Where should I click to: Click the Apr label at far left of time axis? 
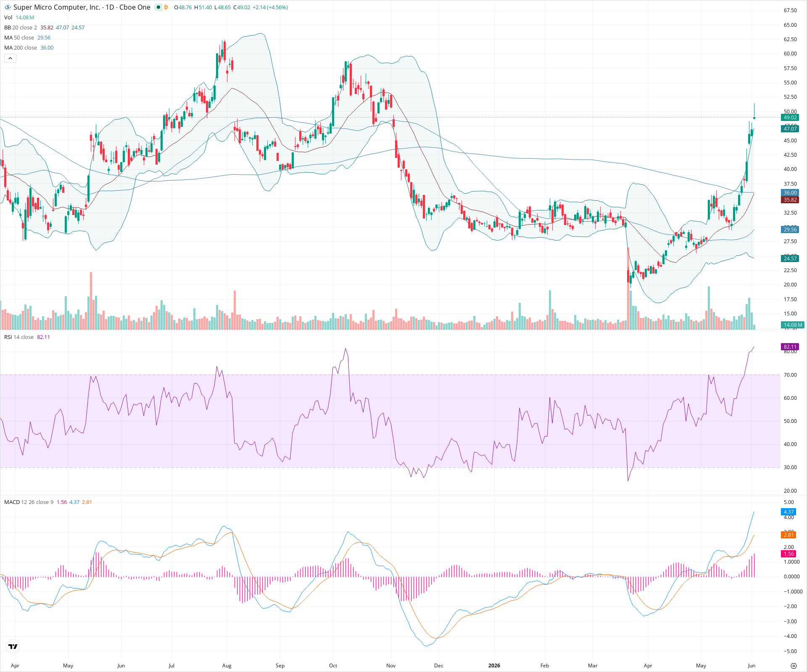[15, 665]
